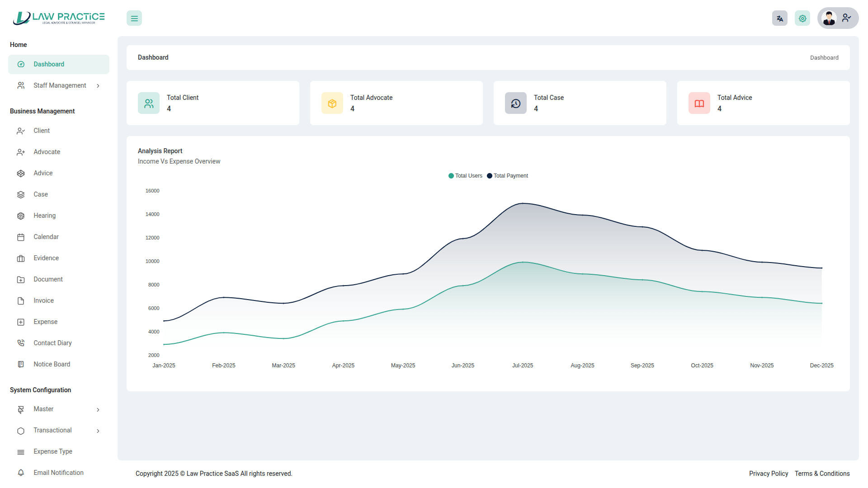Toggle the Total Users legend series
Viewport: 868px width, 488px height.
(x=465, y=176)
